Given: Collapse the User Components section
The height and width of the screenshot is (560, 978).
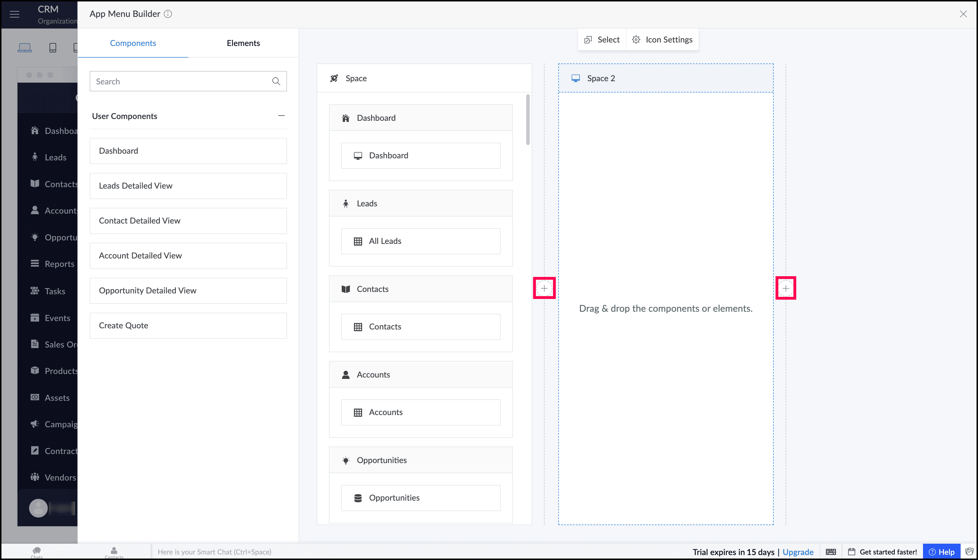Looking at the screenshot, I should tap(281, 116).
